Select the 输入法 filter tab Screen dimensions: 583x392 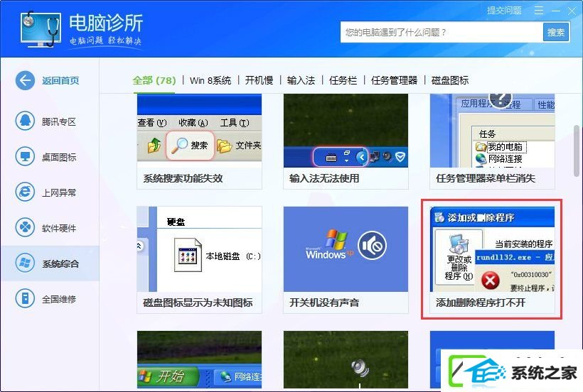pos(301,80)
